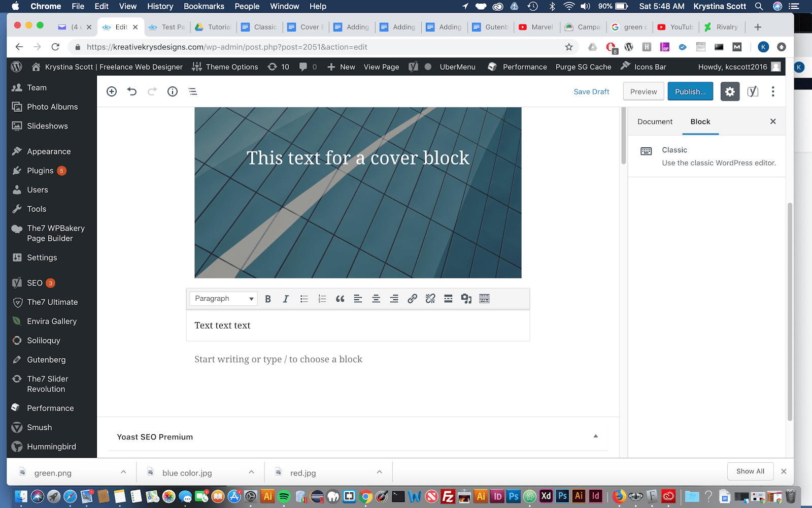Insert a numbered list
The image size is (812, 508).
[x=322, y=299]
